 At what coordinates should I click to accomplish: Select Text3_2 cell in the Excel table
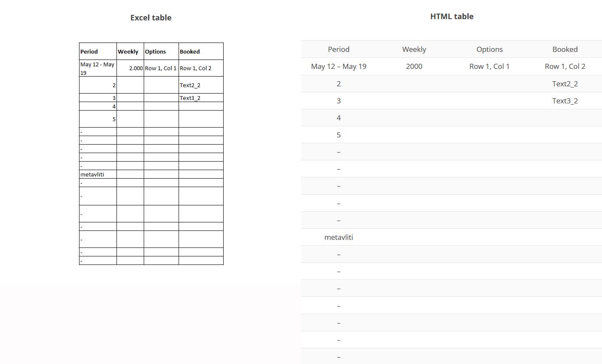coord(201,98)
